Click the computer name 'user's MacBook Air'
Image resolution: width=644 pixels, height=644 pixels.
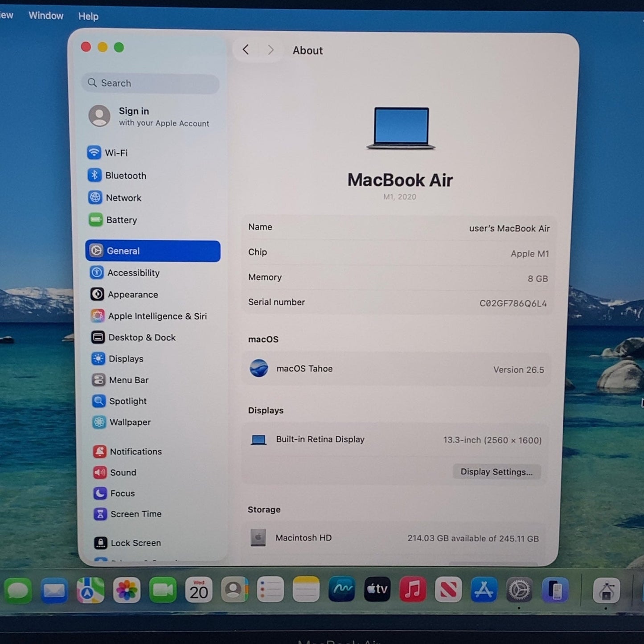509,229
